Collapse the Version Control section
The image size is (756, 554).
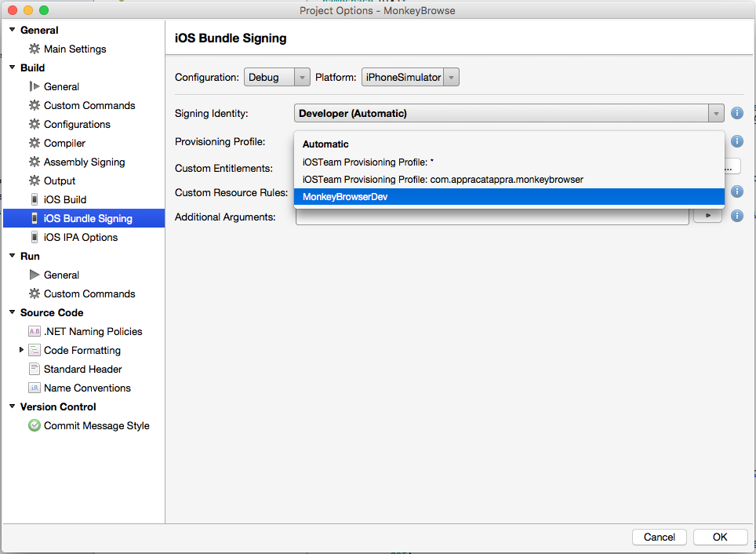click(11, 406)
